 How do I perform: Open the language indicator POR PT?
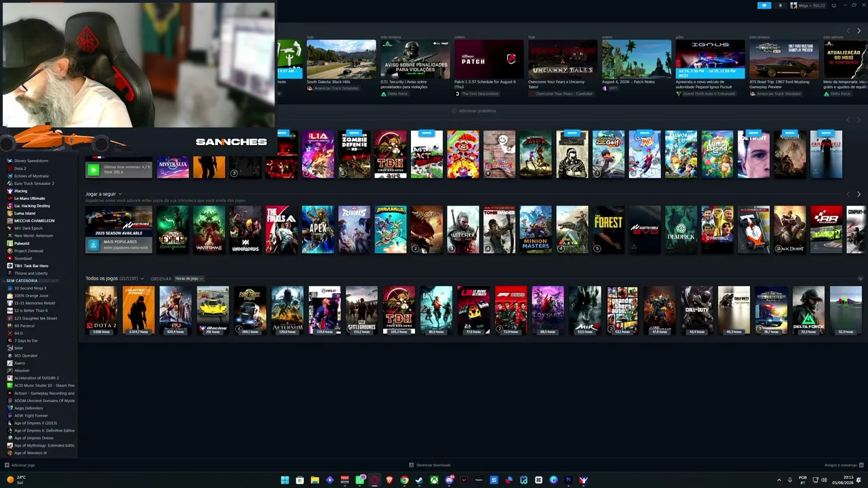[x=803, y=480]
